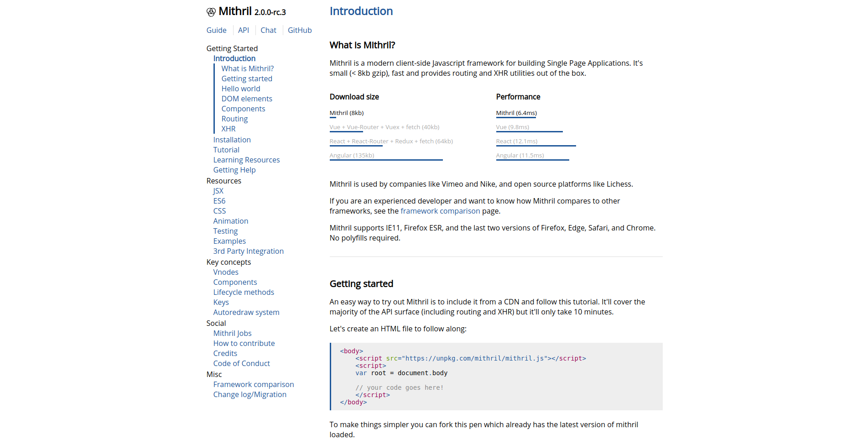The width and height of the screenshot is (868, 445).
Task: Open the Guide navigation tab
Action: click(216, 30)
